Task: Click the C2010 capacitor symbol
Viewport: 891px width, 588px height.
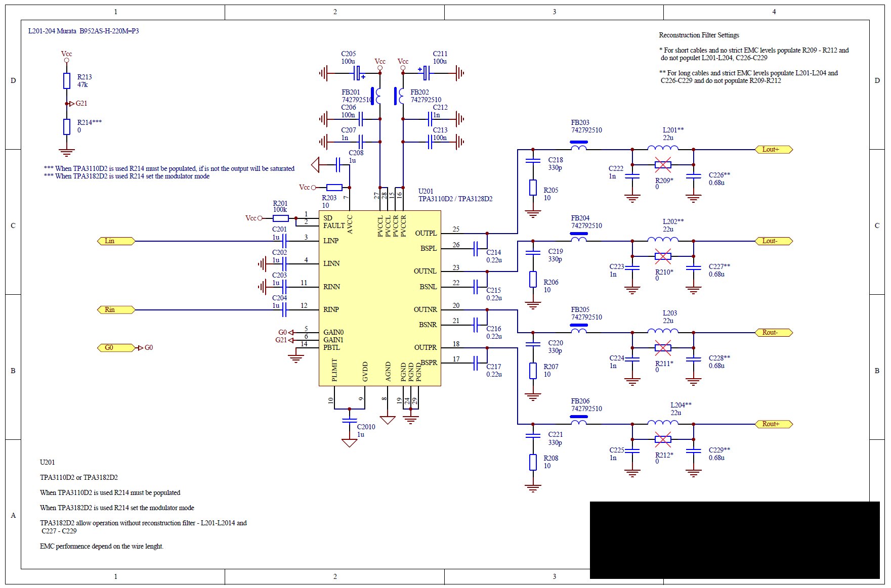Action: click(350, 420)
